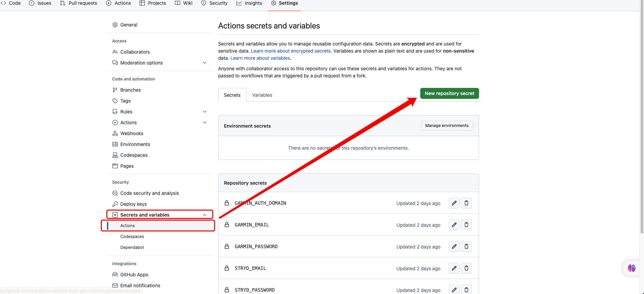Select Actions under Secrets and variables
Screen dimensions: 644x294
(x=160, y=226)
